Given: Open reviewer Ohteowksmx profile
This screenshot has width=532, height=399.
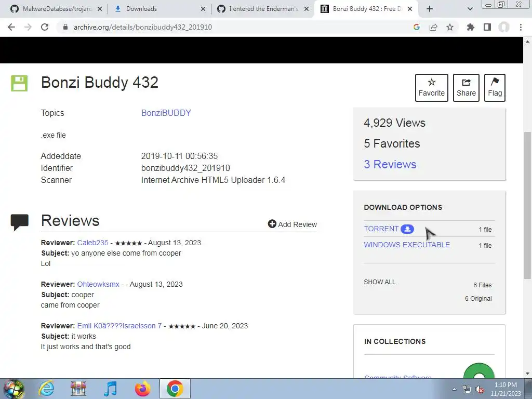Looking at the screenshot, I should (x=98, y=284).
